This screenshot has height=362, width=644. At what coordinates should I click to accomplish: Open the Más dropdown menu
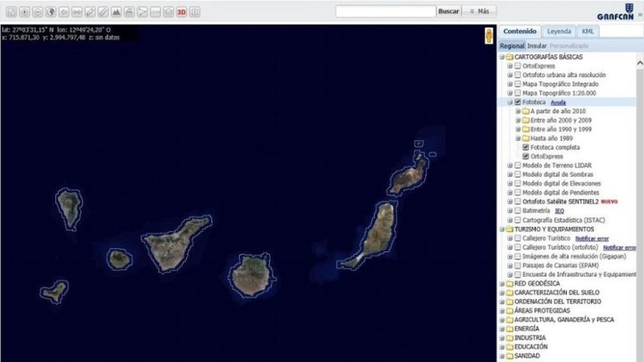479,11
